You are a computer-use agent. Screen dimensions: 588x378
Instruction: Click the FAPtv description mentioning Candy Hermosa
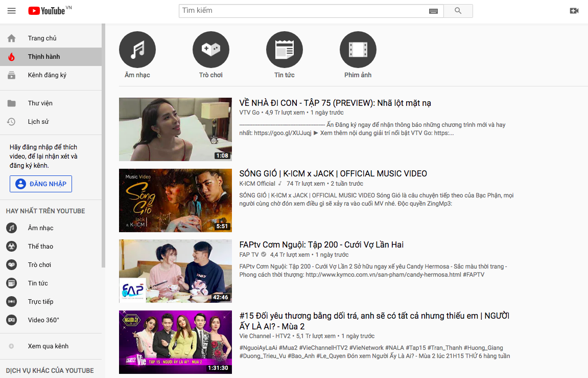pos(373,270)
